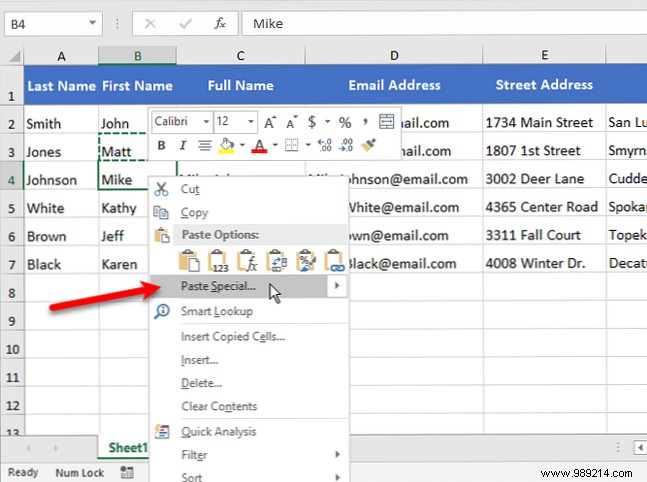Select Smart Lookup menu item
Viewport: 647px width, 482px height.
coord(248,312)
